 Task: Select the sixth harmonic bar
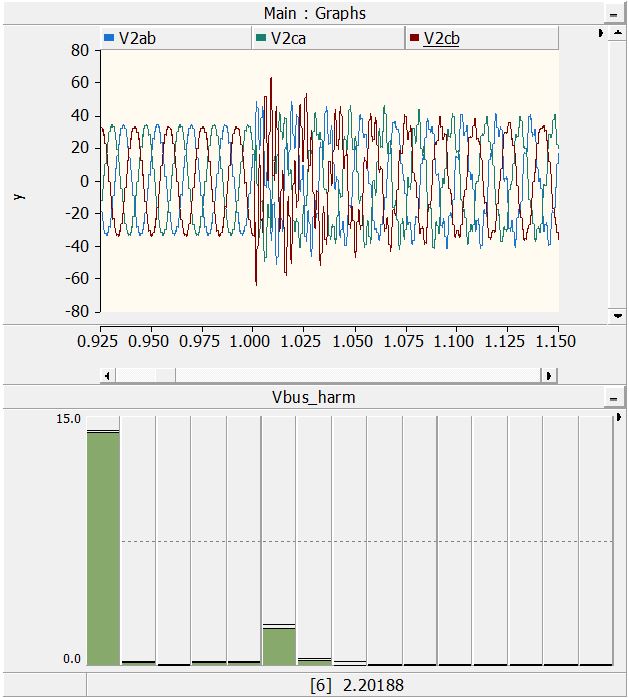click(279, 645)
